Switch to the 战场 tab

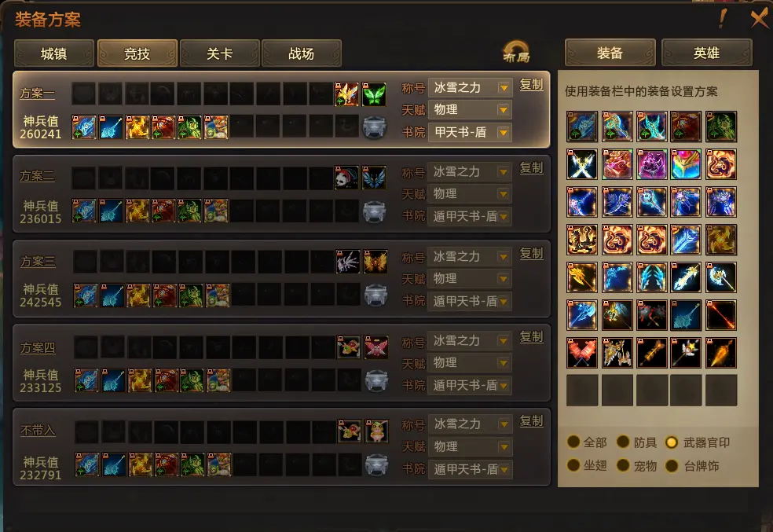point(301,53)
